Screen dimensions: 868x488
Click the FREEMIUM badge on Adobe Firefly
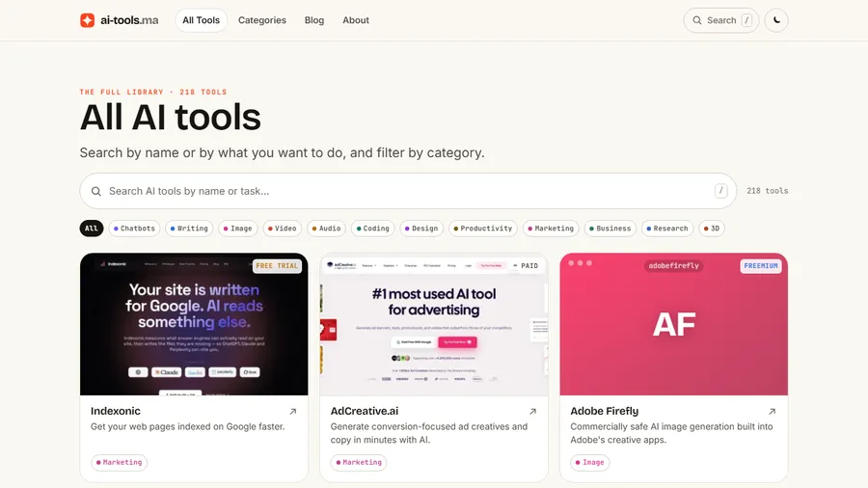pyautogui.click(x=761, y=266)
